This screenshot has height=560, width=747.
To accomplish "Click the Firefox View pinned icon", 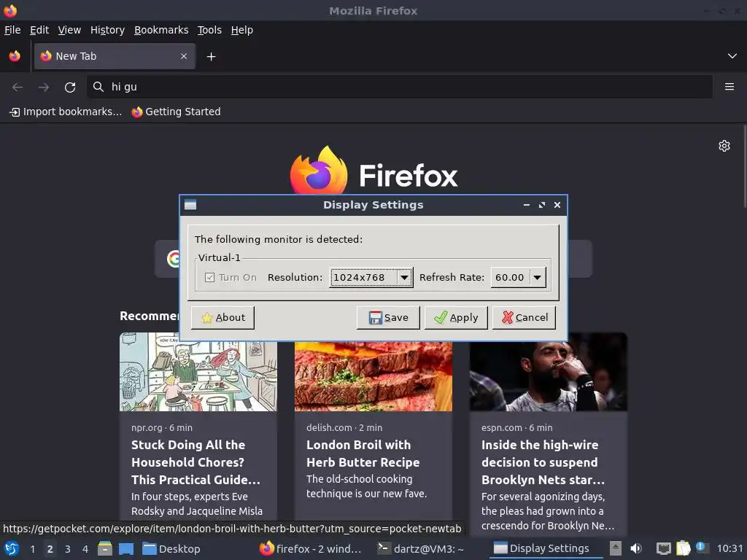I will [x=15, y=56].
